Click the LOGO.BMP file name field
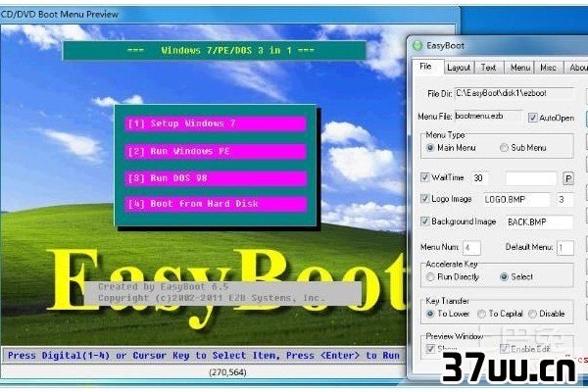Image resolution: width=588 pixels, height=392 pixels. [516, 200]
